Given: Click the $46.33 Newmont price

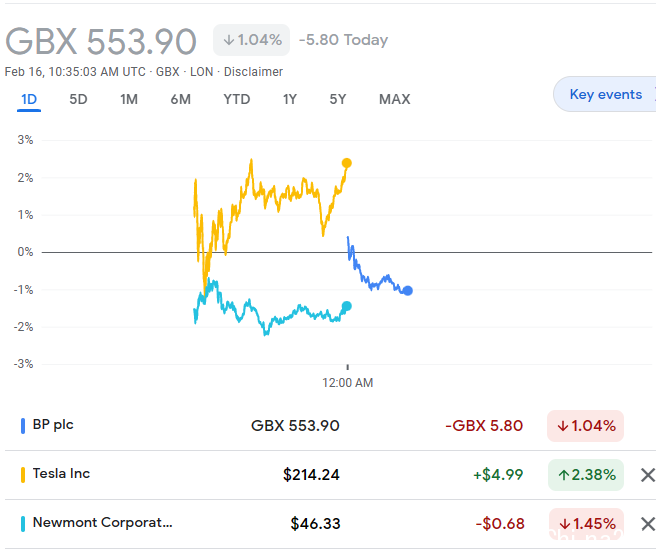Looking at the screenshot, I should click(x=315, y=524).
